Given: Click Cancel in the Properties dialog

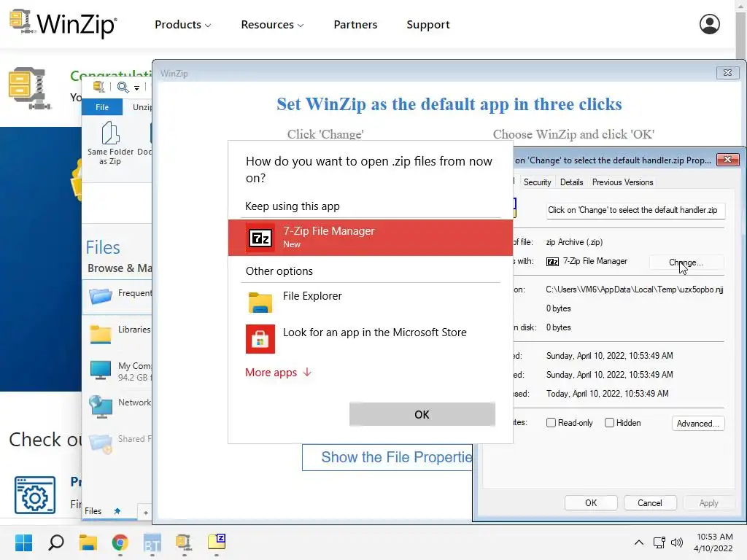Looking at the screenshot, I should (x=649, y=503).
